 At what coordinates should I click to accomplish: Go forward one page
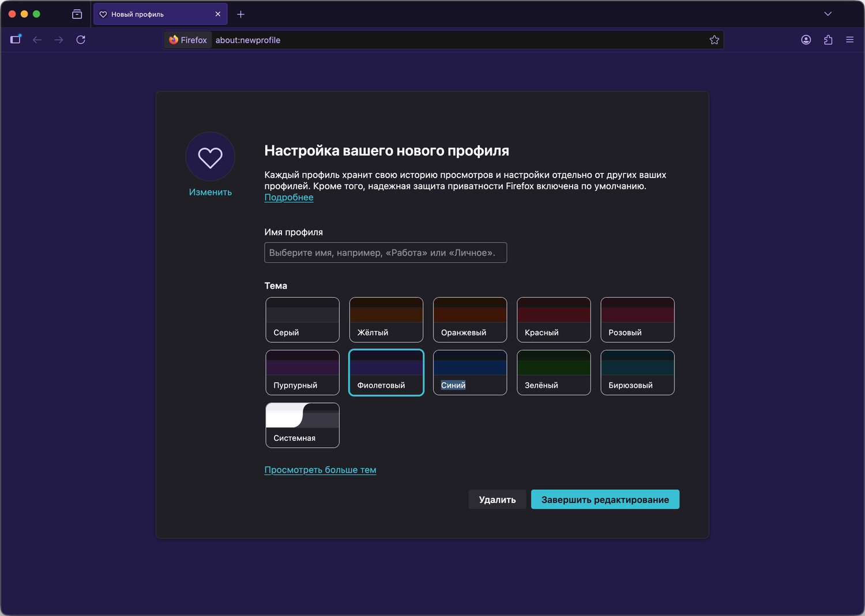[x=59, y=40]
